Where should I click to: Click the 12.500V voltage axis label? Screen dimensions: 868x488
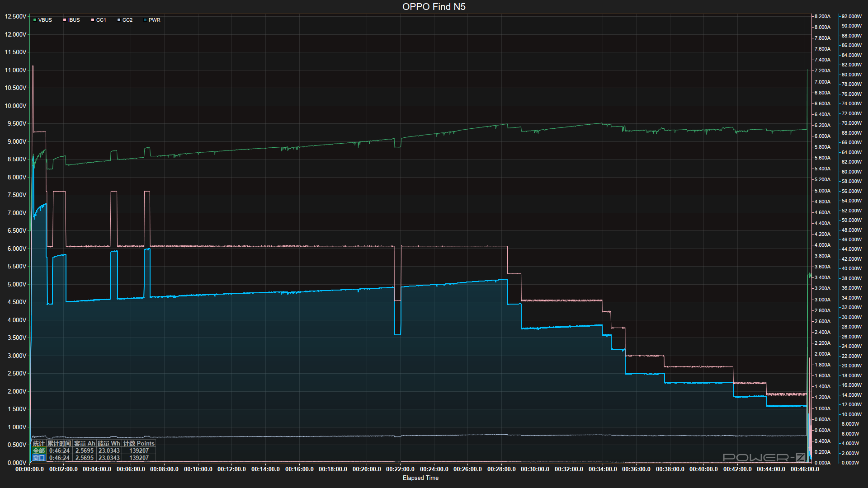click(x=15, y=16)
